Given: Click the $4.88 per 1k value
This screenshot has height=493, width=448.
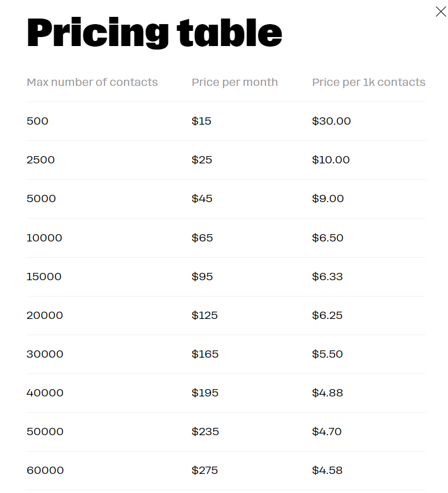Looking at the screenshot, I should coord(328,393).
